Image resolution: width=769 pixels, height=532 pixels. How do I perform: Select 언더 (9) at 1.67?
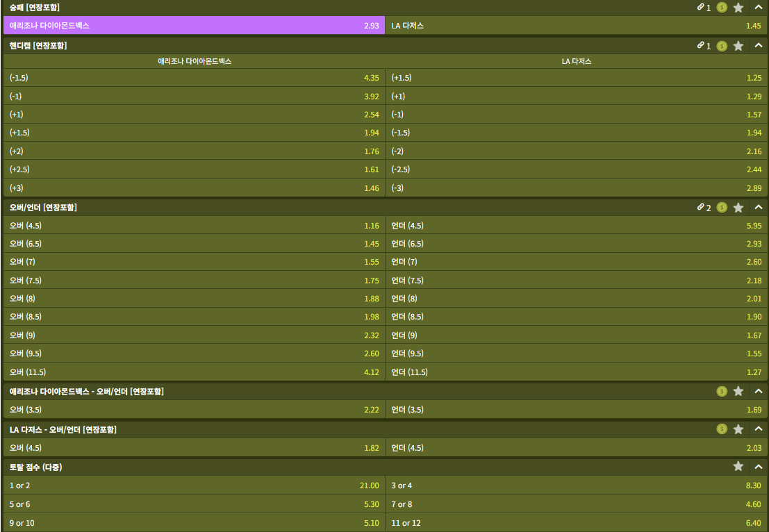pos(577,335)
